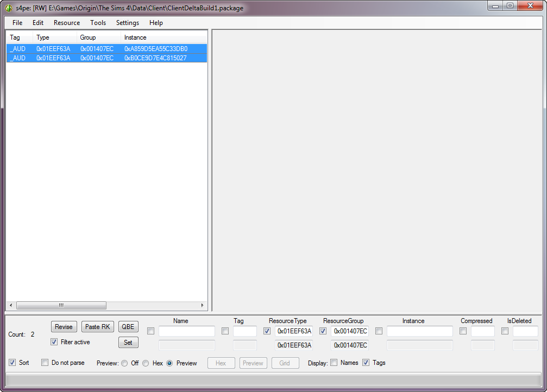This screenshot has width=547, height=392.
Task: Click the editable ResourceType filter field
Action: click(x=294, y=331)
